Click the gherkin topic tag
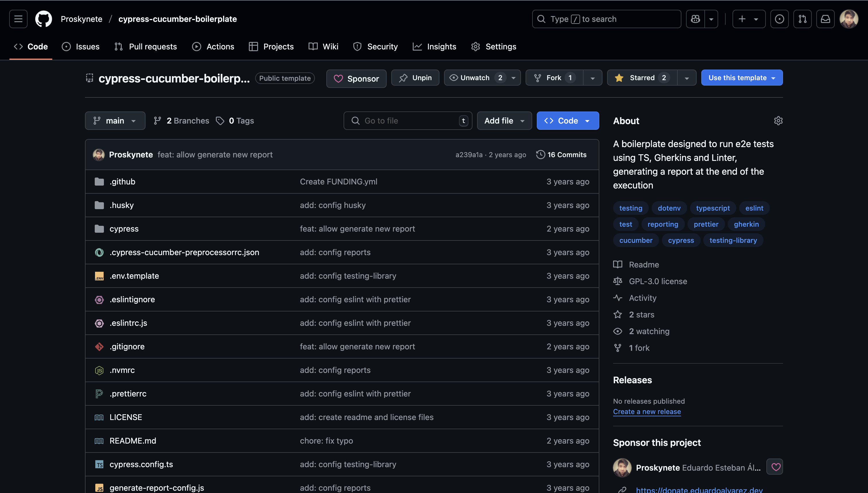Viewport: 868px width, 493px height. [746, 224]
